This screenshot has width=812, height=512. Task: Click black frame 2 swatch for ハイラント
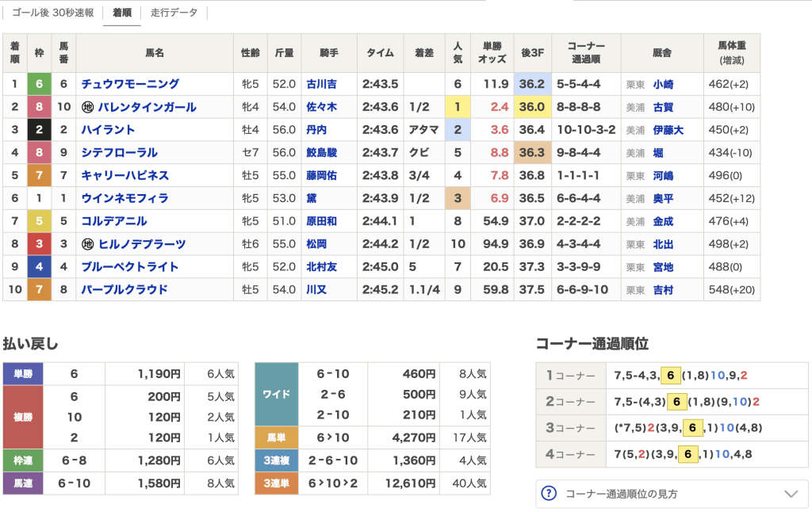(40, 130)
